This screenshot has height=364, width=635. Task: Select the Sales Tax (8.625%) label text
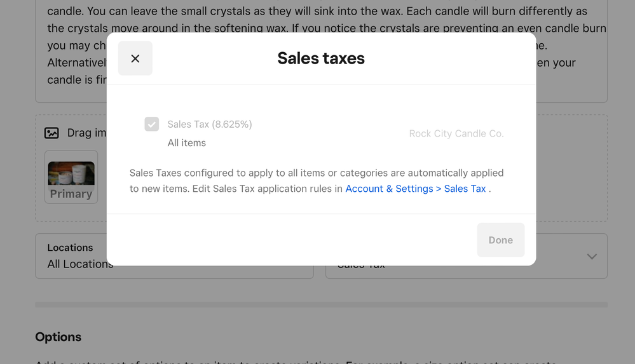click(210, 125)
